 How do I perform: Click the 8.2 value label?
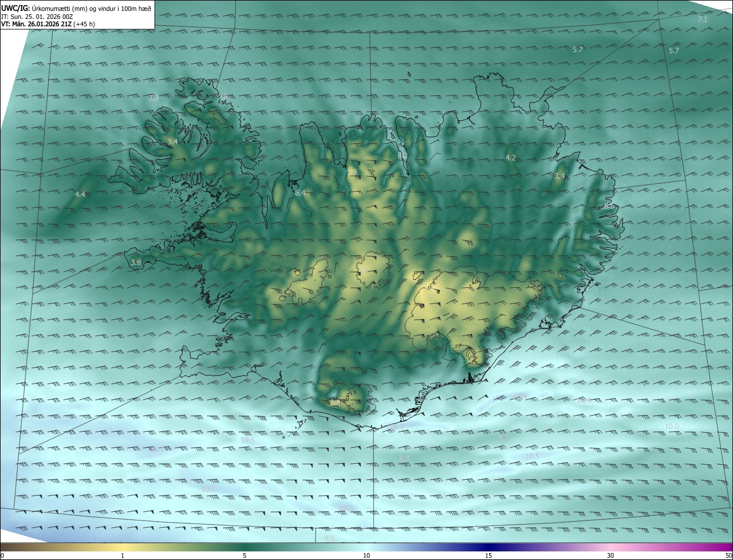(403, 156)
